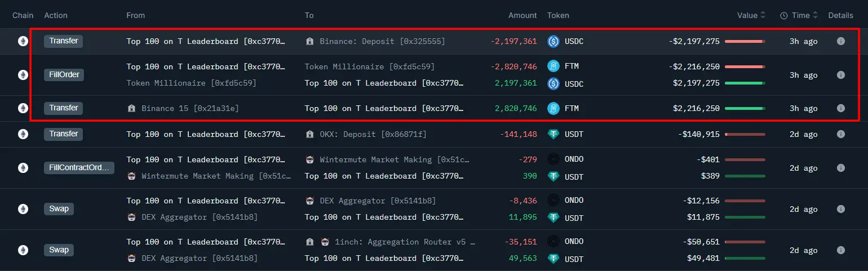
Task: Click the Action column header
Action: 56,16
